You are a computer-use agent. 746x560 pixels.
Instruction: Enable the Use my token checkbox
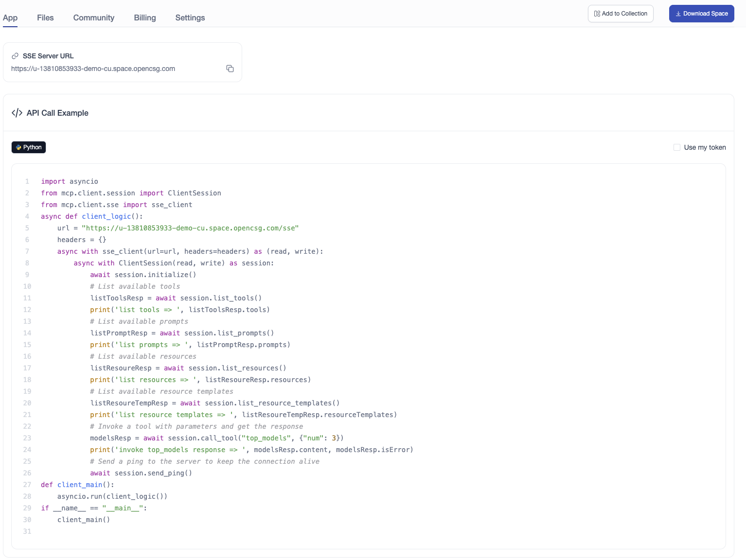click(676, 147)
